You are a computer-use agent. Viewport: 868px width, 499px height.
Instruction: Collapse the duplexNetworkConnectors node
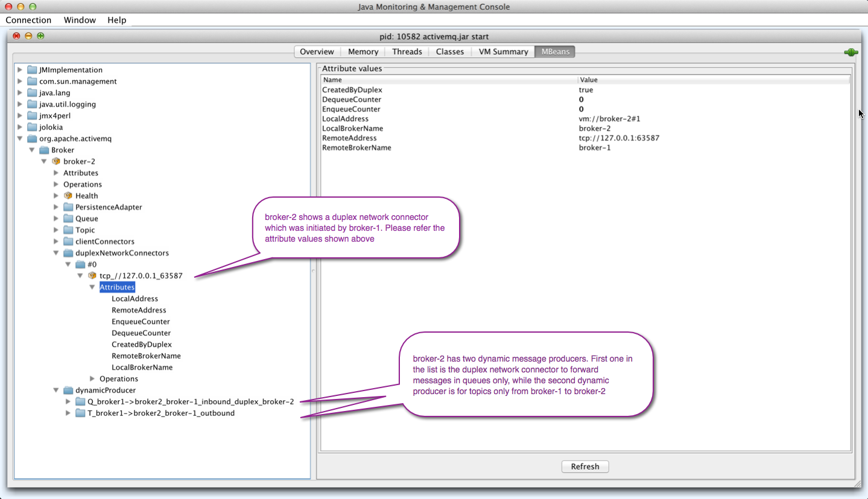coord(56,253)
